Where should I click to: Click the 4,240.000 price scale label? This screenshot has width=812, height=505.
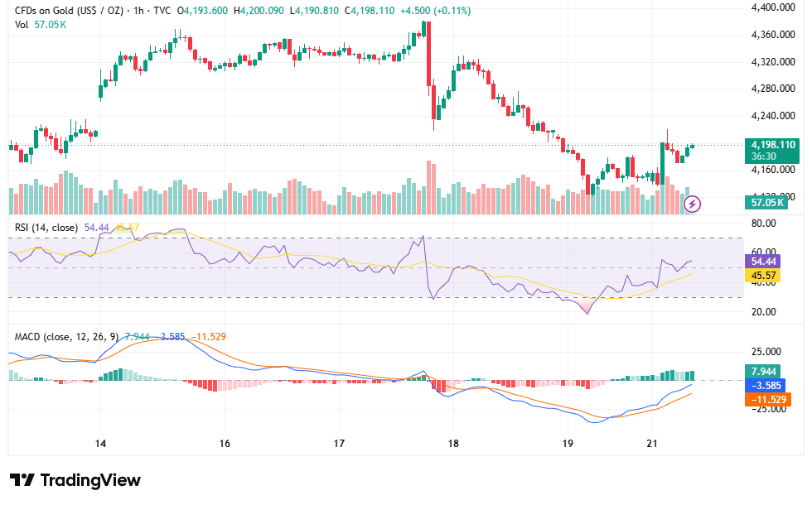click(772, 116)
